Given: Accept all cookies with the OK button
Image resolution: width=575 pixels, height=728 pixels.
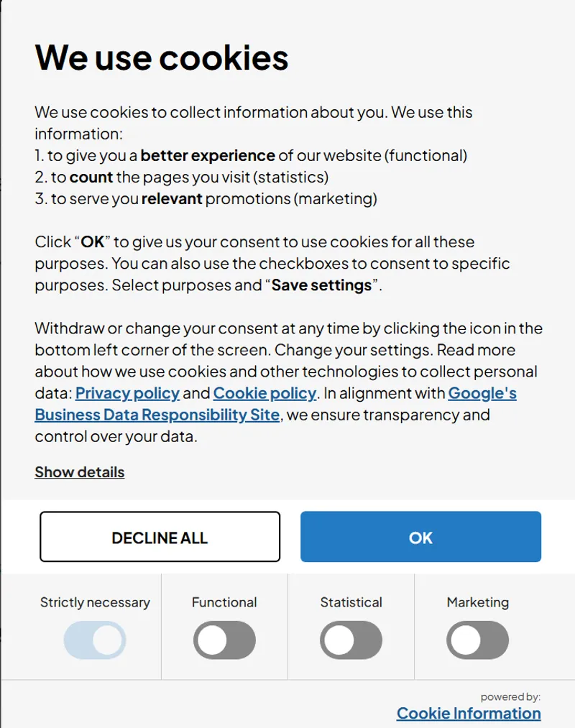Looking at the screenshot, I should [x=420, y=537].
